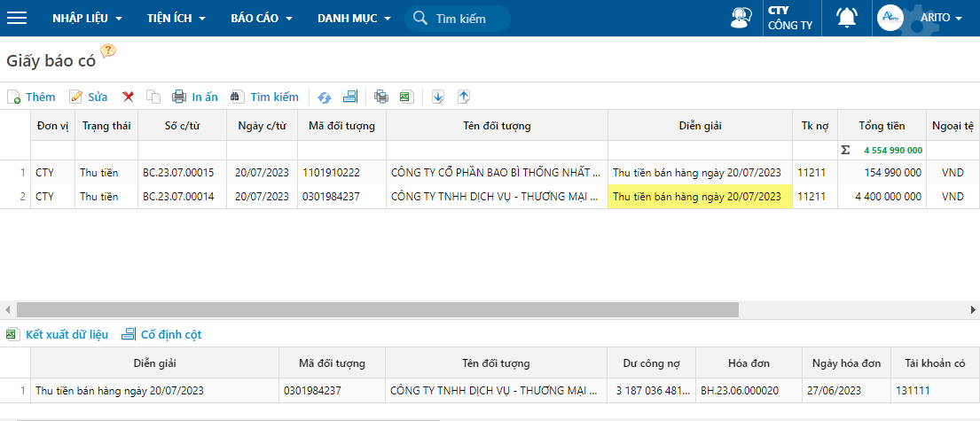
Task: Open the hamburger navigation menu
Action: pyautogui.click(x=17, y=18)
